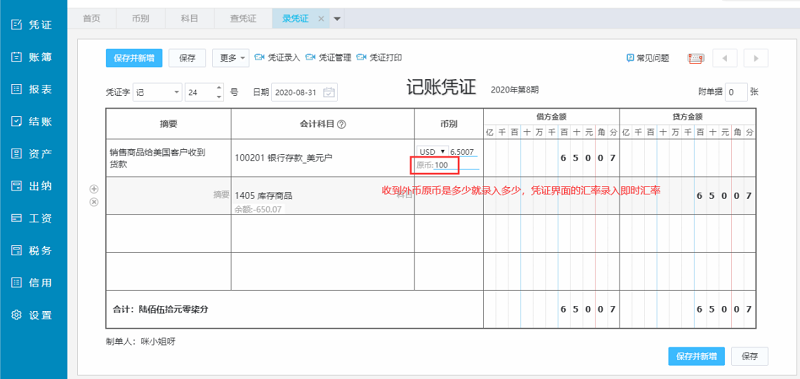Click the top 保存并新增 button

point(134,58)
